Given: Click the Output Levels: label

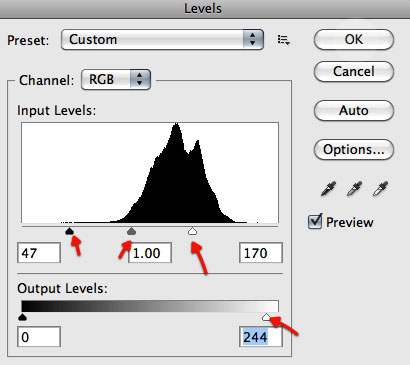Looking at the screenshot, I should 62,288.
